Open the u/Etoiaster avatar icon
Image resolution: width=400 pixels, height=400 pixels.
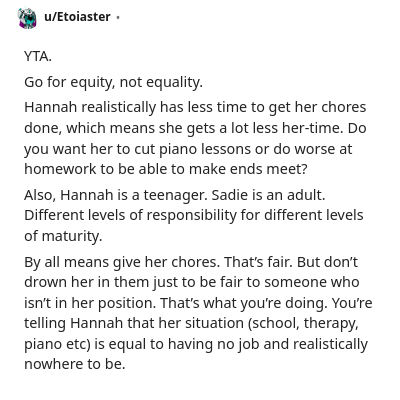pos(27,18)
